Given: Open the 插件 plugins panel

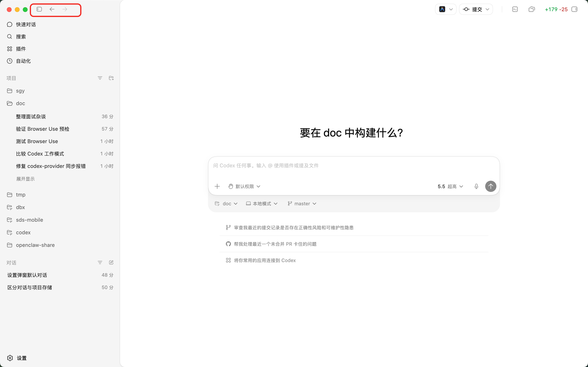Looking at the screenshot, I should (x=21, y=49).
